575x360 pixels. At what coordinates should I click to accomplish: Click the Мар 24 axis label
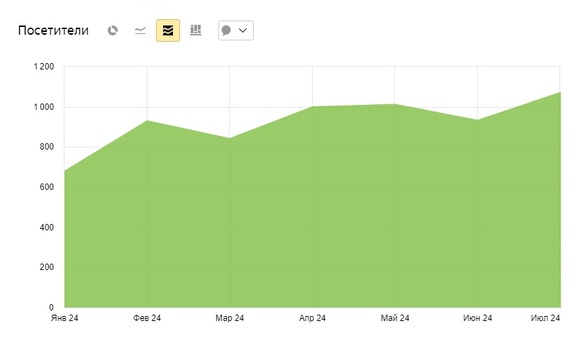(x=230, y=318)
